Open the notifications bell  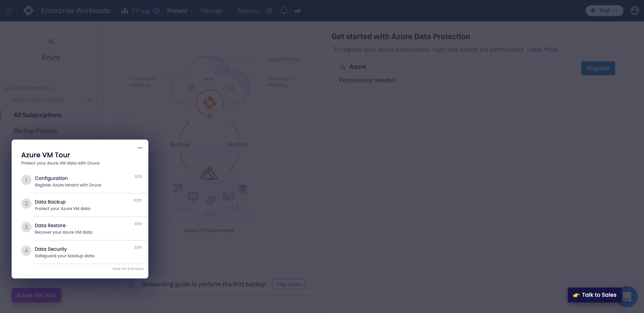click(284, 11)
